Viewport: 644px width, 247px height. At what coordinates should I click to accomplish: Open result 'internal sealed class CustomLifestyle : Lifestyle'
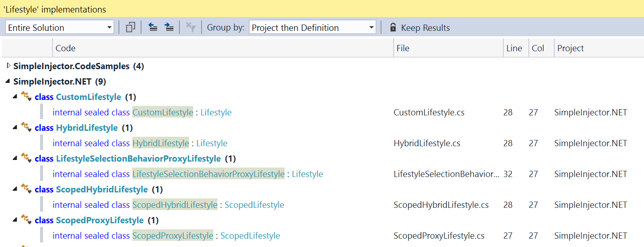click(x=142, y=112)
